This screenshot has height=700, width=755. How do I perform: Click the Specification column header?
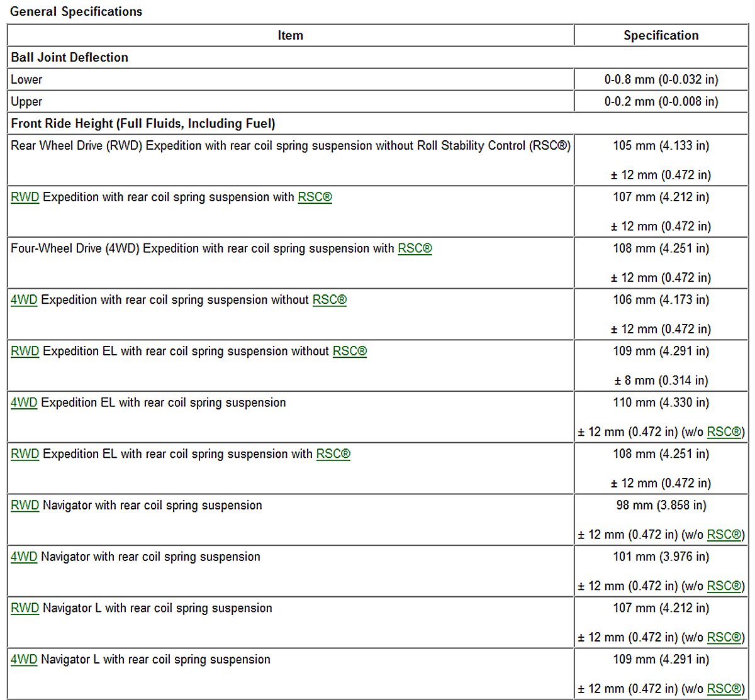click(661, 36)
